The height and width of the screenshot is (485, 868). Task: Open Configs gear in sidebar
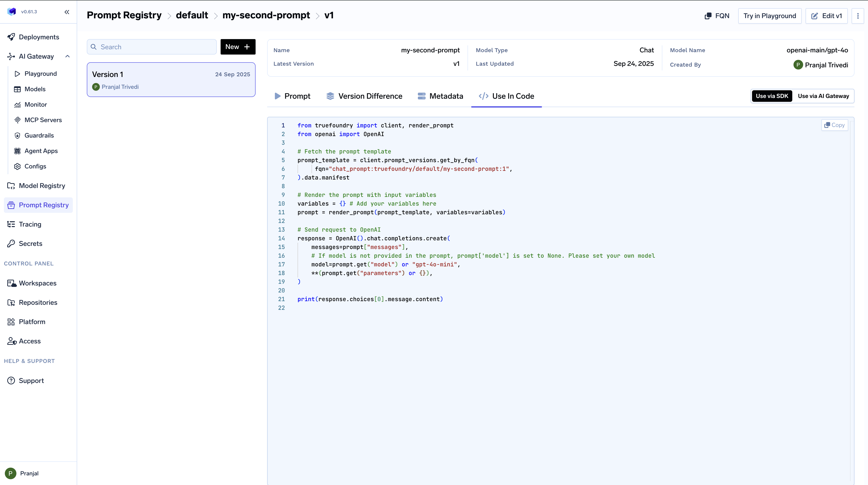point(18,166)
